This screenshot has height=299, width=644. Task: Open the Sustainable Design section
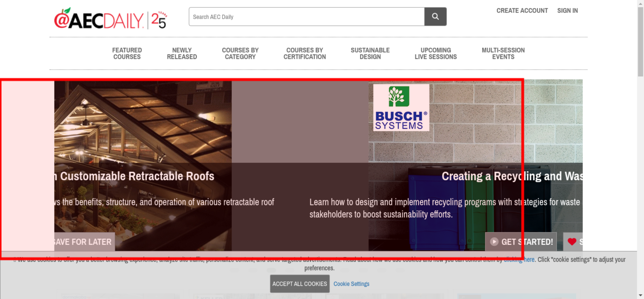pyautogui.click(x=370, y=53)
